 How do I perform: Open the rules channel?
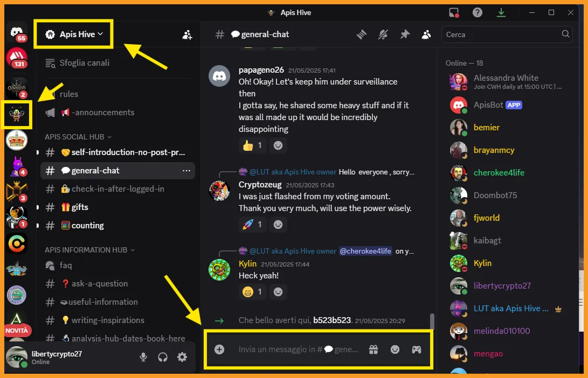click(69, 94)
